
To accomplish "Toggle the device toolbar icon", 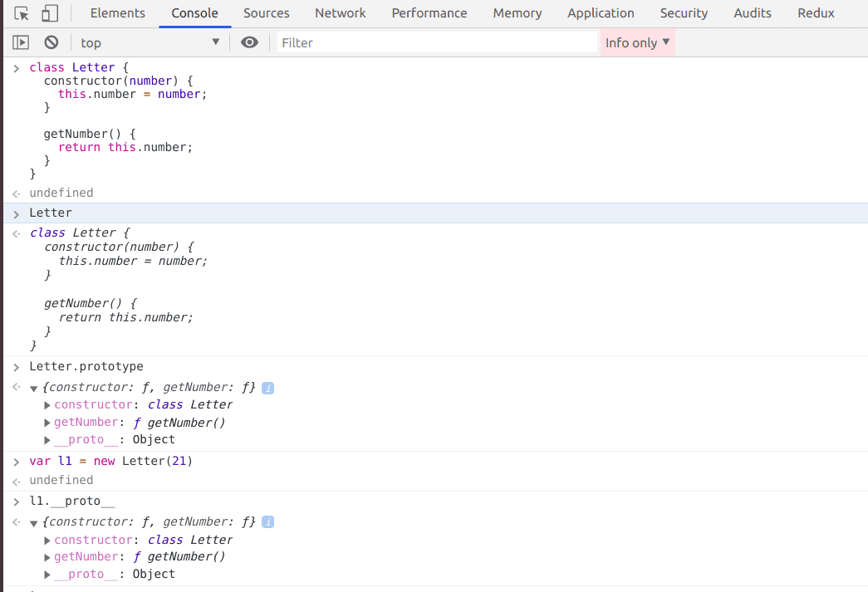I will coord(50,13).
